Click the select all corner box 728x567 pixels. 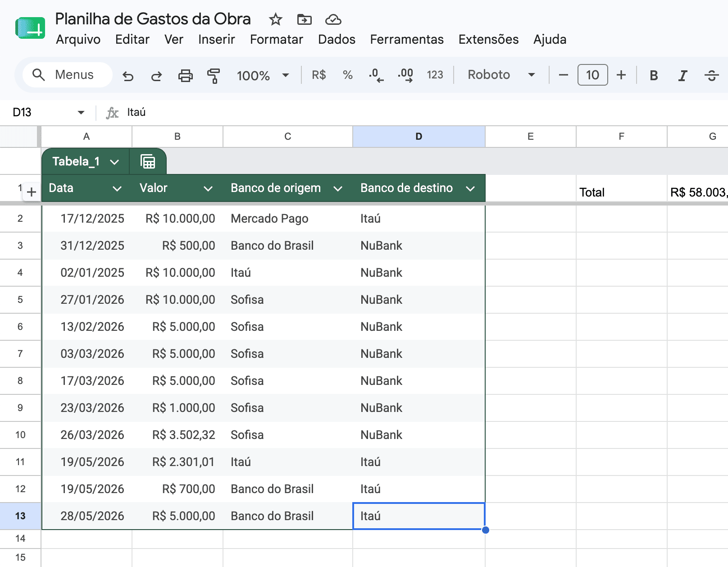point(18,137)
